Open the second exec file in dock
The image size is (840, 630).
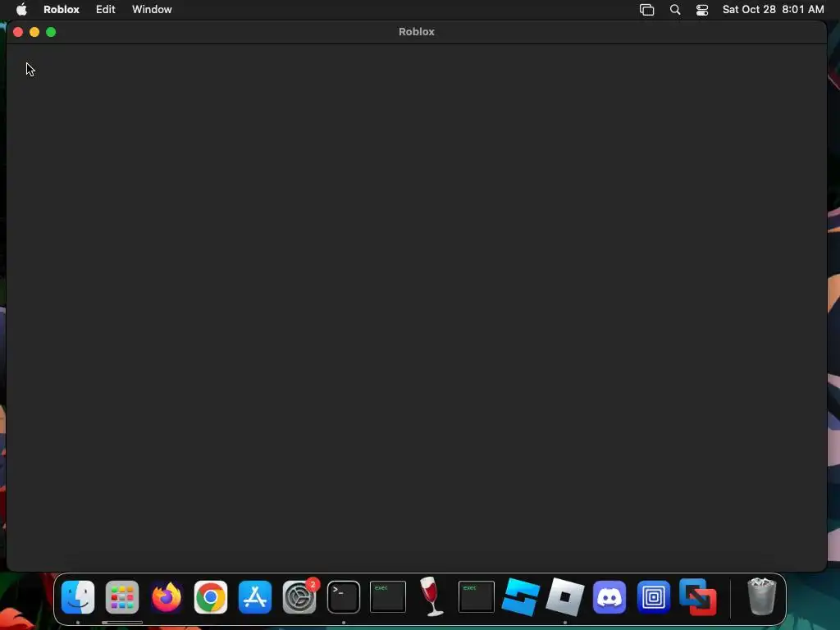pyautogui.click(x=477, y=597)
